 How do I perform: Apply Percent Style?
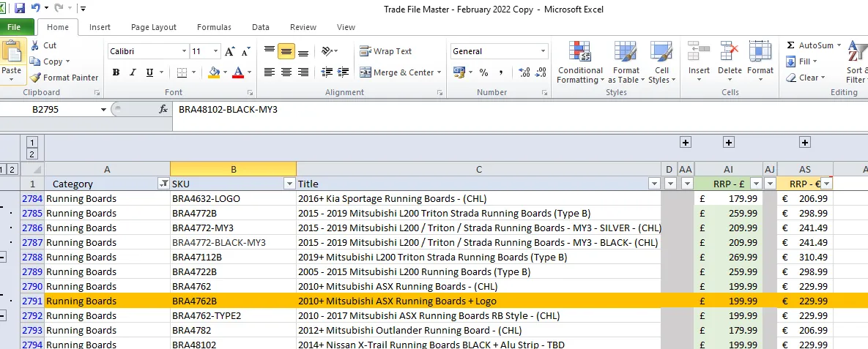pos(484,72)
